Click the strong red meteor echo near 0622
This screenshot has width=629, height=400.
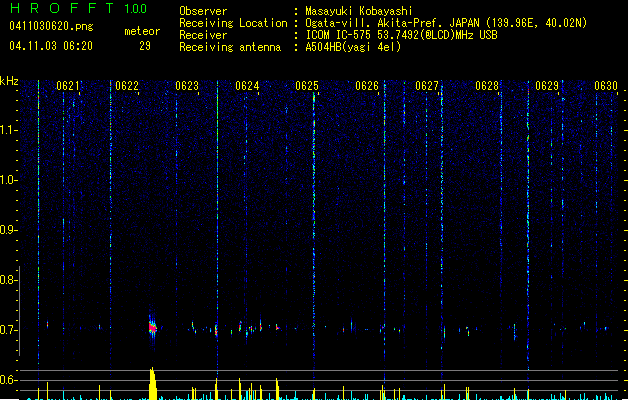coord(152,328)
